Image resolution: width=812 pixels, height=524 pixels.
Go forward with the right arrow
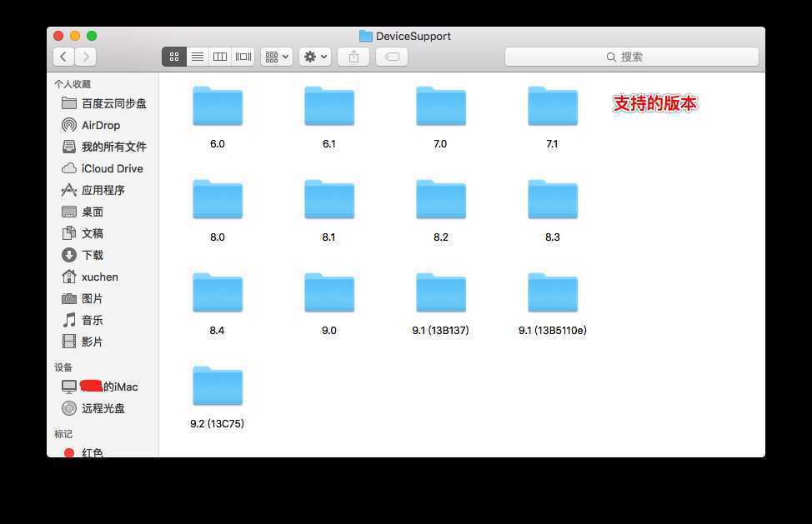86,57
